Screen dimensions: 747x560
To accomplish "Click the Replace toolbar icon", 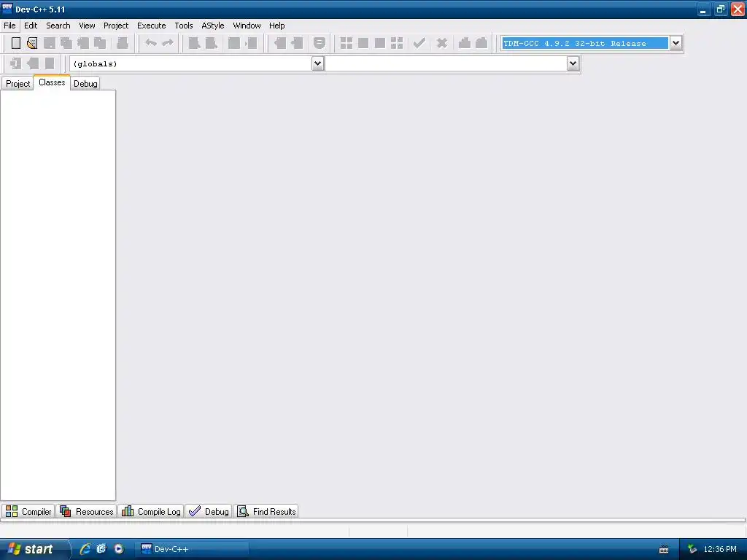I will (x=211, y=43).
